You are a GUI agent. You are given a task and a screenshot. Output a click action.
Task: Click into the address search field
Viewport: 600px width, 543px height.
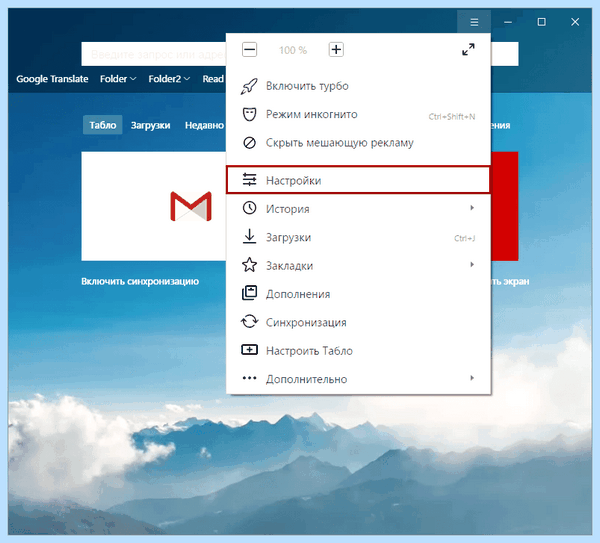point(154,54)
